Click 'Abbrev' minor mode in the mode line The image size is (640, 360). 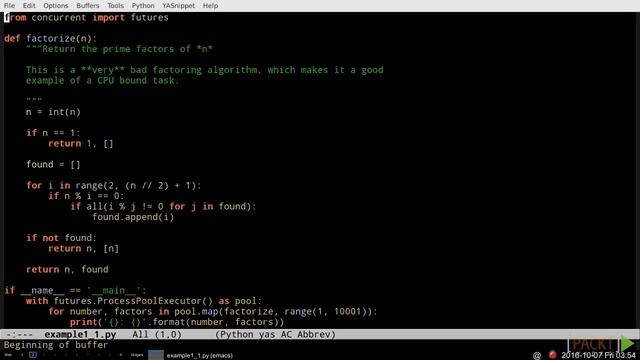pyautogui.click(x=313, y=334)
